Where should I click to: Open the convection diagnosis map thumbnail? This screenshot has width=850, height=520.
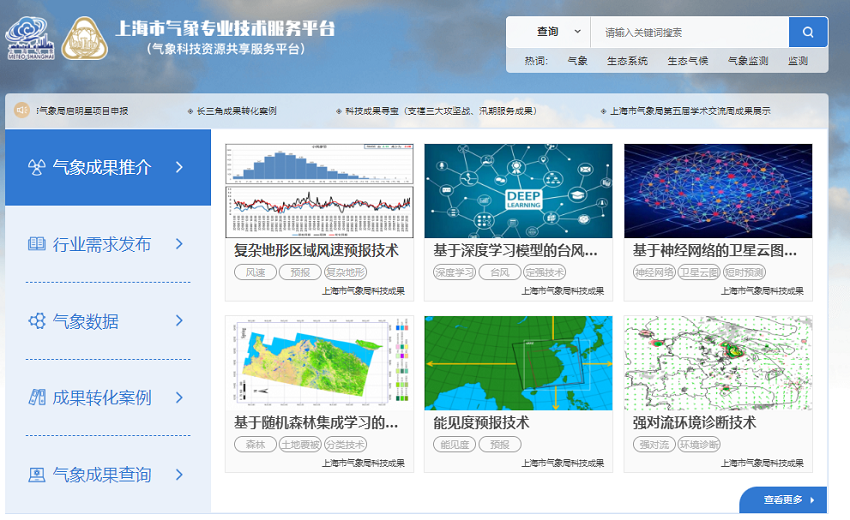pyautogui.click(x=718, y=363)
